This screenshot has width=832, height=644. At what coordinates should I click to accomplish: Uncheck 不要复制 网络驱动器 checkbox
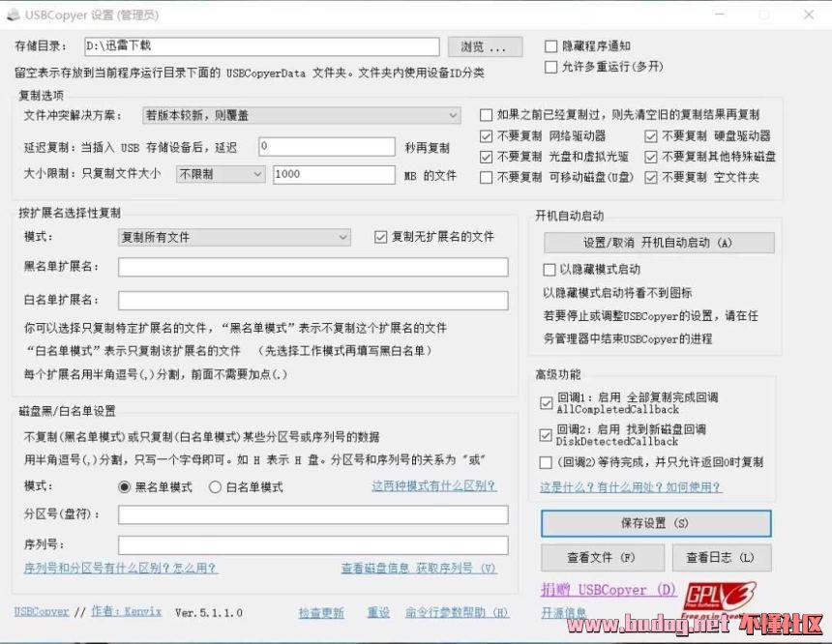[x=486, y=135]
